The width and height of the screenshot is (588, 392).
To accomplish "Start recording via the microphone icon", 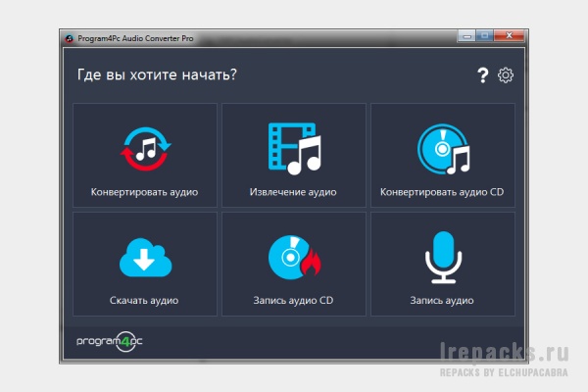I will pos(443,258).
